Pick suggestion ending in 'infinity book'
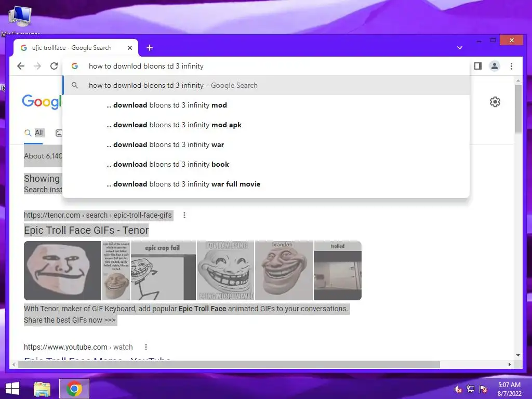The height and width of the screenshot is (399, 532). [267, 164]
